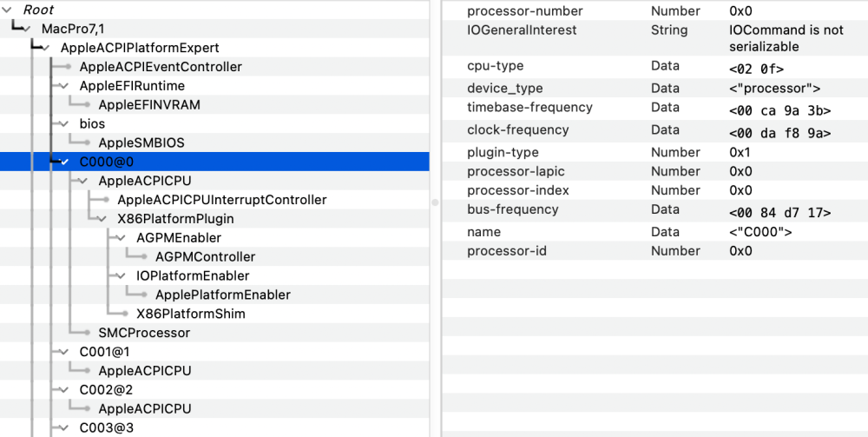Select the X86PlatformShim entry

click(191, 314)
